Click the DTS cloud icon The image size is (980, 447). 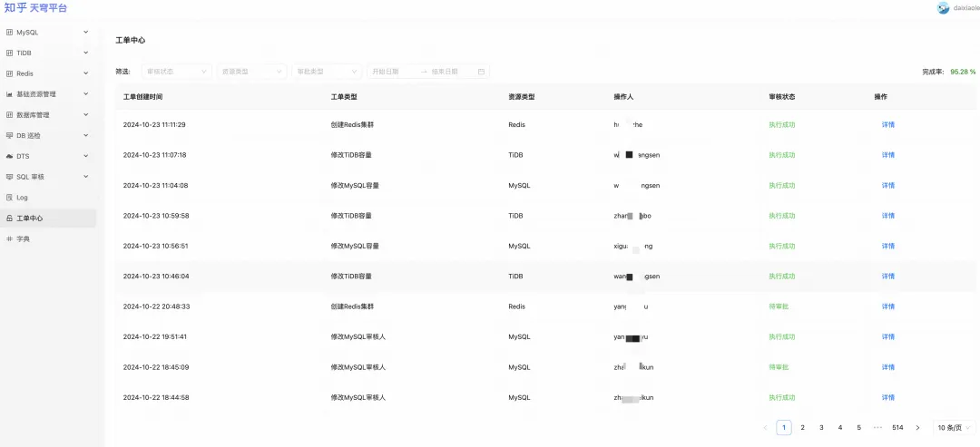pos(9,156)
